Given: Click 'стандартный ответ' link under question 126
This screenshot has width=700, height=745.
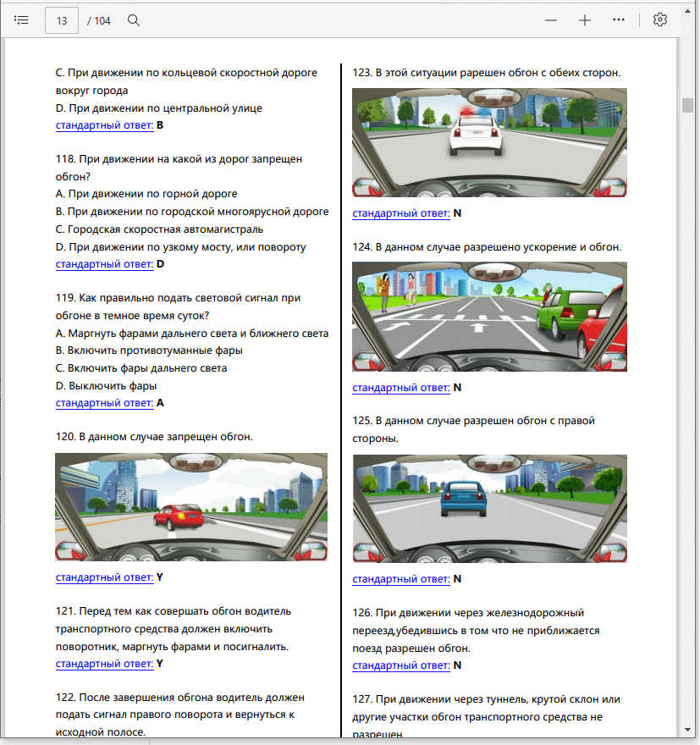Looking at the screenshot, I should (x=401, y=665).
